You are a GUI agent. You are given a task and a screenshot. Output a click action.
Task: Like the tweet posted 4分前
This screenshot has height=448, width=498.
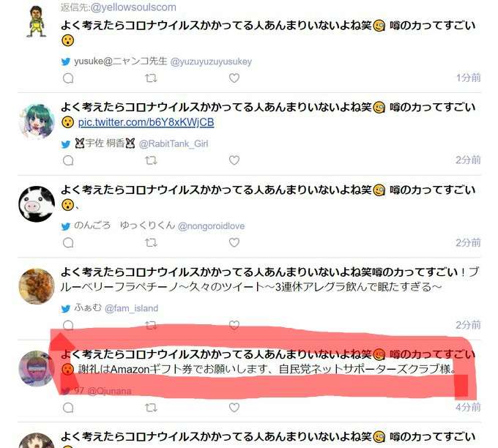pyautogui.click(x=234, y=407)
